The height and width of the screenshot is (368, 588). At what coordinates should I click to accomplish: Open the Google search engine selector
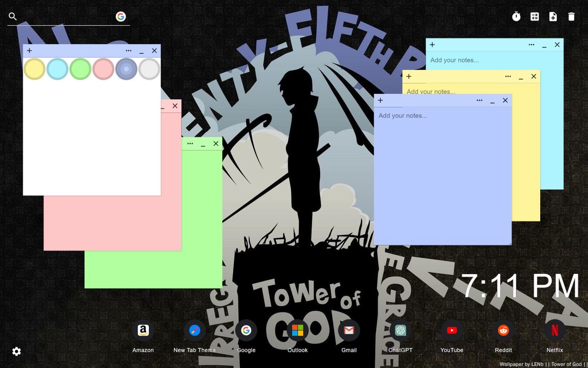[121, 17]
